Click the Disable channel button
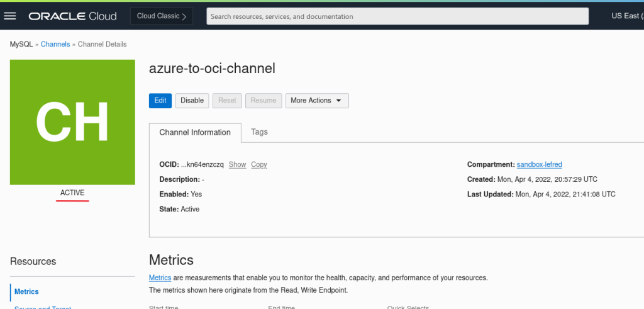 point(192,101)
